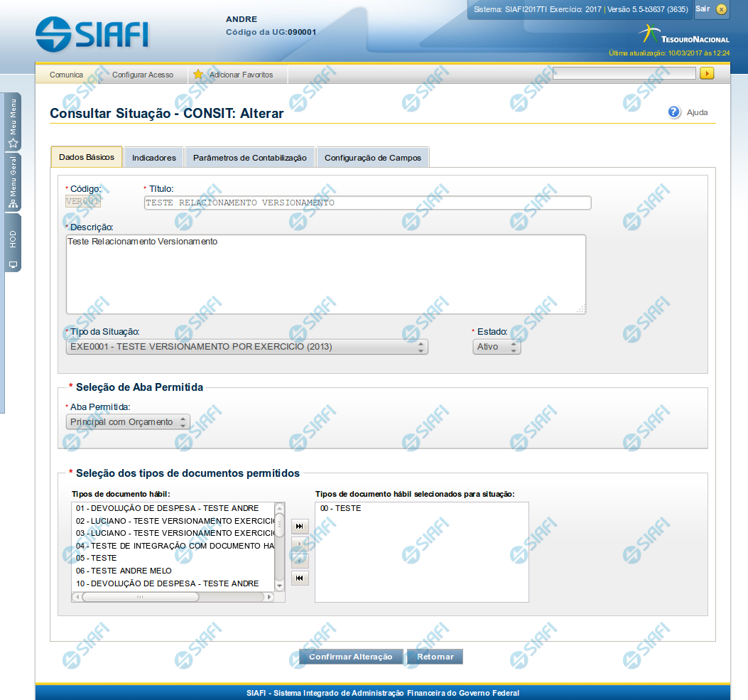Click the single left arrow transfer button
The width and height of the screenshot is (748, 700).
point(300,561)
